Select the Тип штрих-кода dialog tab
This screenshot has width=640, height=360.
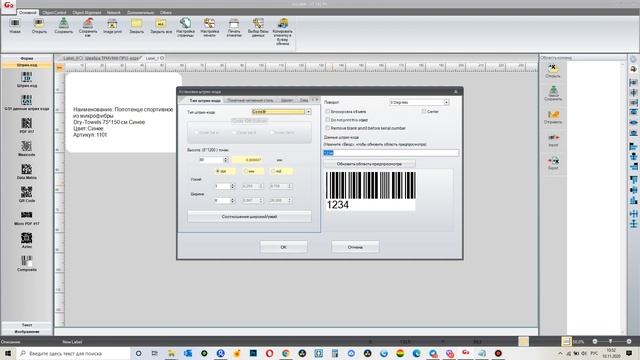tap(204, 100)
